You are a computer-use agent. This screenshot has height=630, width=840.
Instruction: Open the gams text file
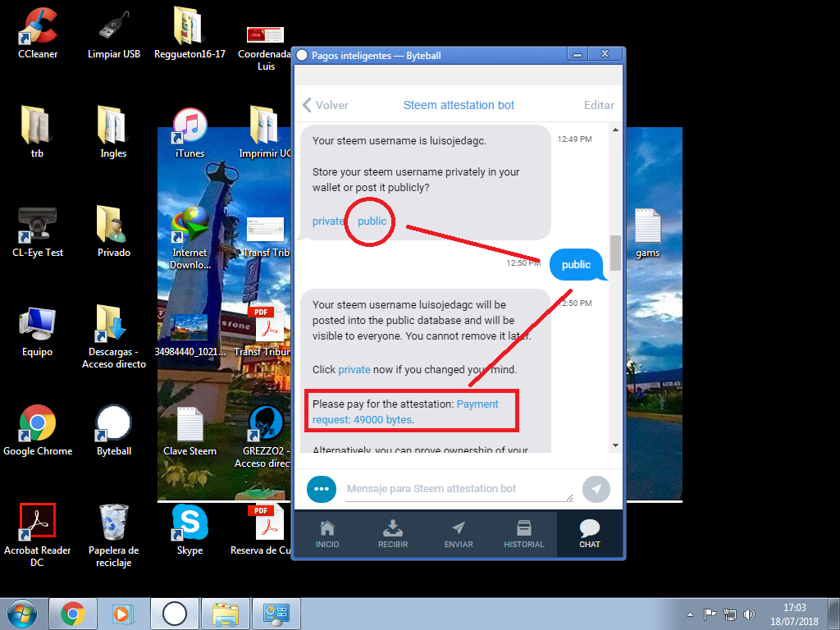point(647,232)
